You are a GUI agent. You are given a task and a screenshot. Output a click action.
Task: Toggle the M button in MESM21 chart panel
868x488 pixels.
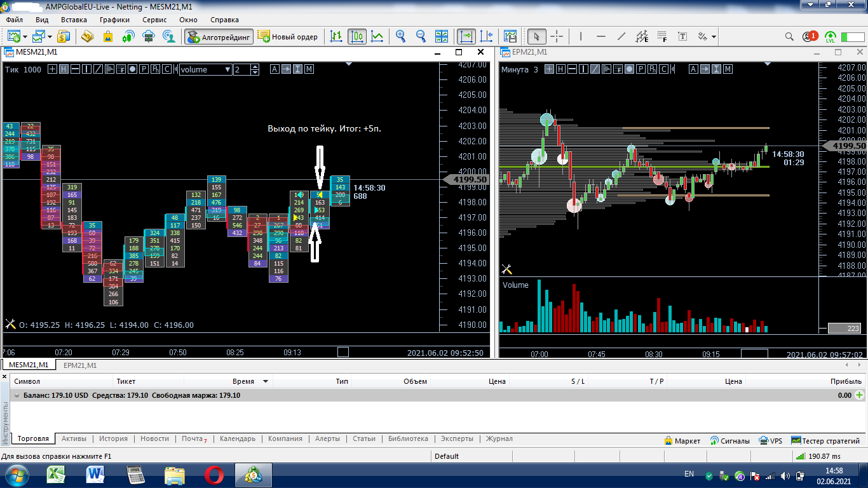[x=309, y=69]
